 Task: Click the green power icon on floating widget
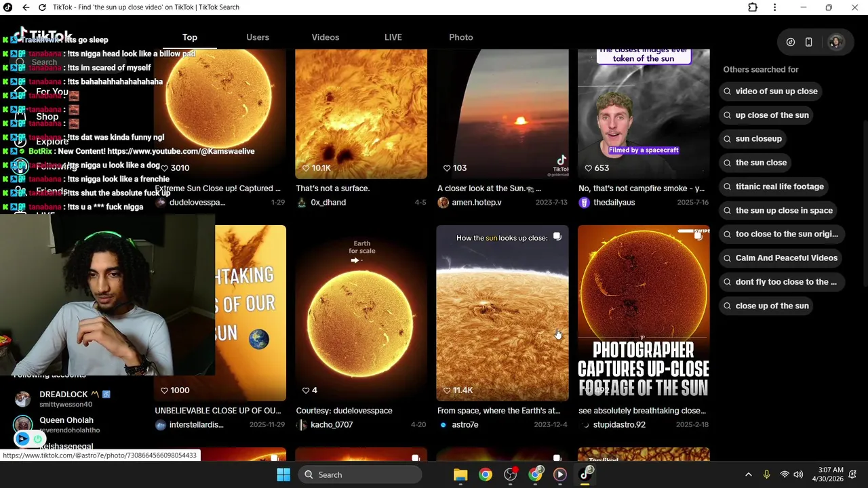(37, 439)
